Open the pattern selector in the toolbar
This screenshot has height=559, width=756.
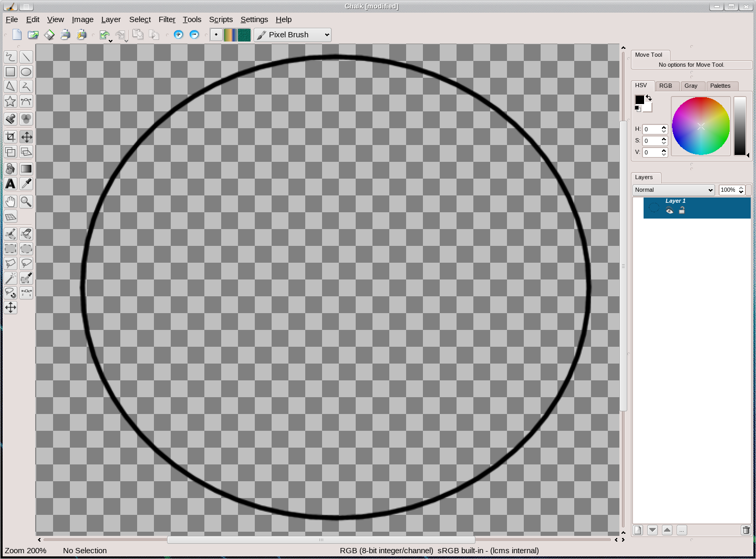click(x=244, y=35)
